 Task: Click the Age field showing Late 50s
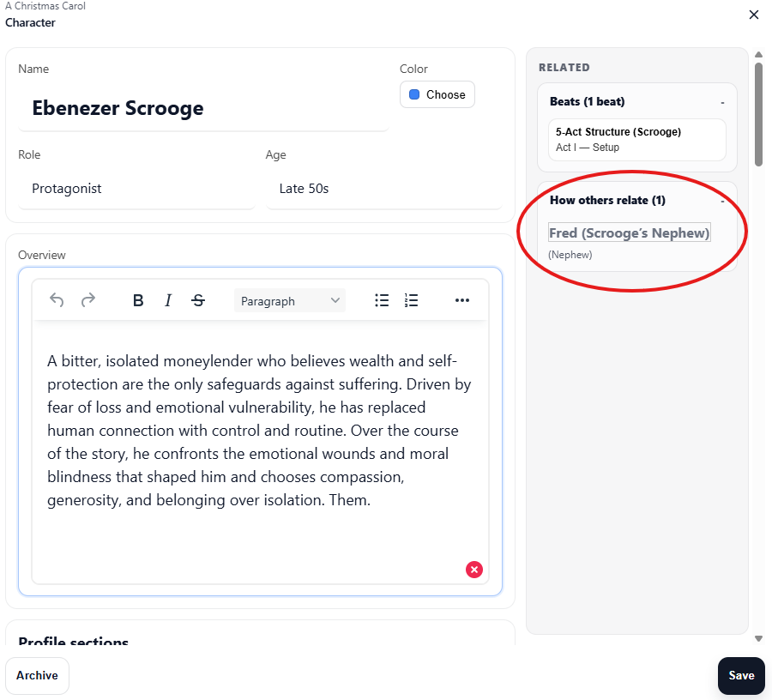[x=383, y=189]
